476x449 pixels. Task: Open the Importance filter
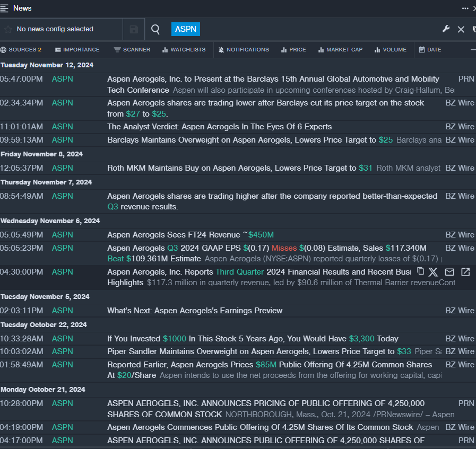pyautogui.click(x=77, y=49)
